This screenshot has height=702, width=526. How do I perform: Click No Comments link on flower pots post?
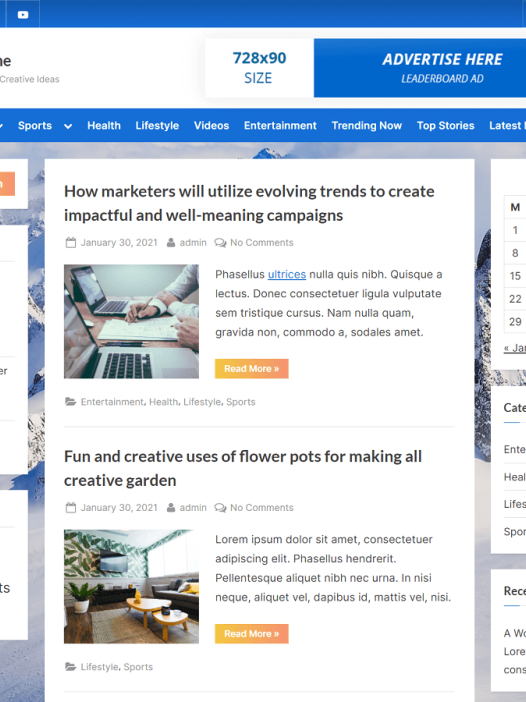point(262,508)
